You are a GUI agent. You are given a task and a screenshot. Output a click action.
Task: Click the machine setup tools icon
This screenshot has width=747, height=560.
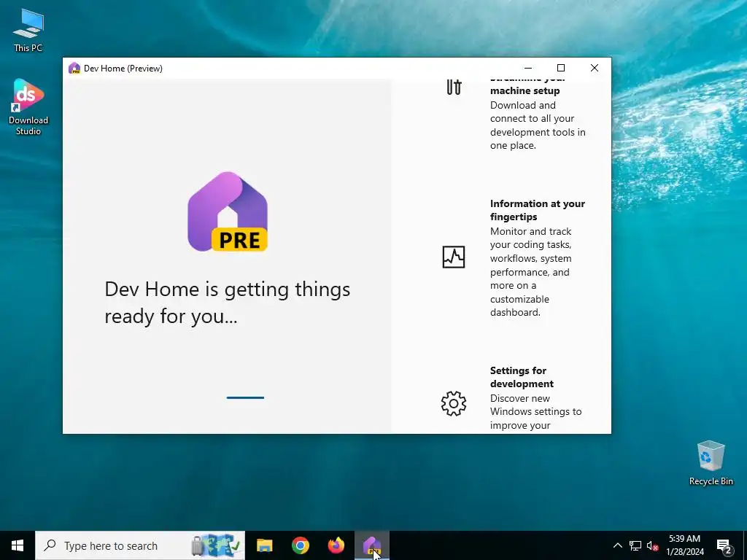[454, 87]
